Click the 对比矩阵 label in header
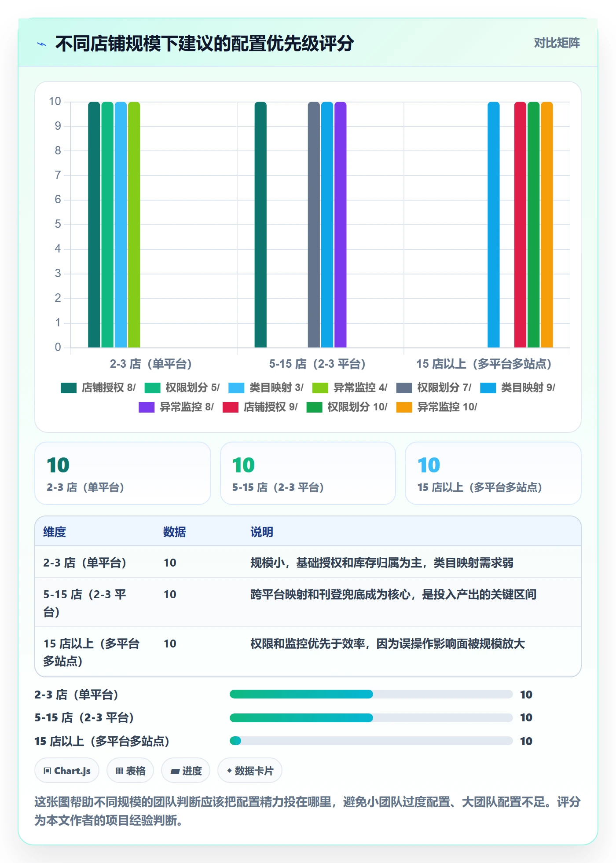The image size is (616, 863). coord(557,43)
